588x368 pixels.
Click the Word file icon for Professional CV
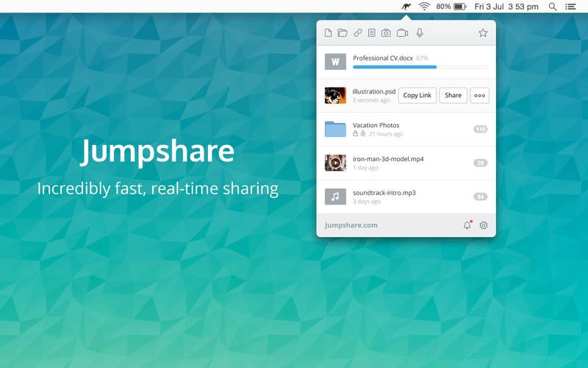[x=335, y=62]
